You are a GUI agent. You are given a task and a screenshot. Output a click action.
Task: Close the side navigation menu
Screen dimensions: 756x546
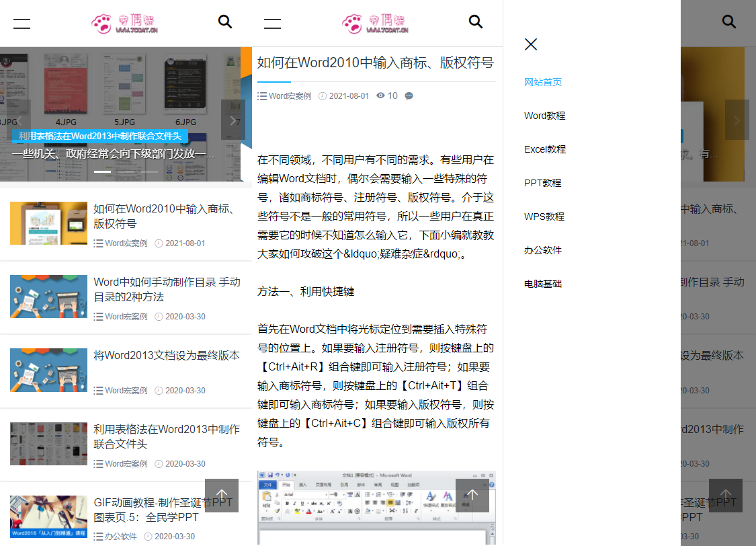[x=531, y=44]
